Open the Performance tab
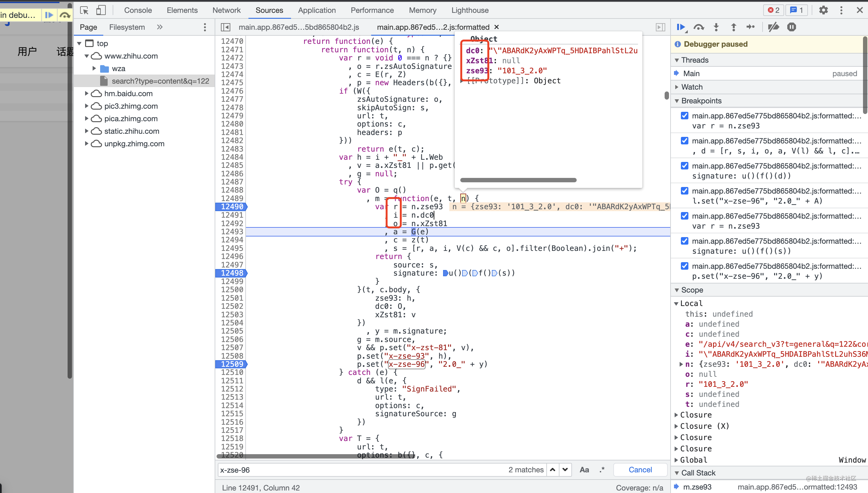Viewport: 868px width, 493px height. (372, 10)
